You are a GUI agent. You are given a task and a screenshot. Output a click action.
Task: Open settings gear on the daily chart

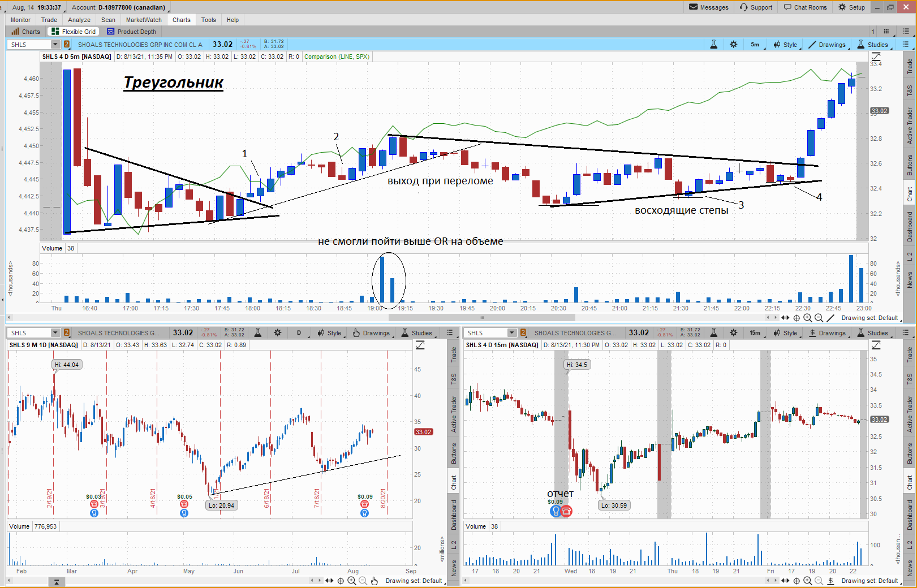pyautogui.click(x=277, y=333)
